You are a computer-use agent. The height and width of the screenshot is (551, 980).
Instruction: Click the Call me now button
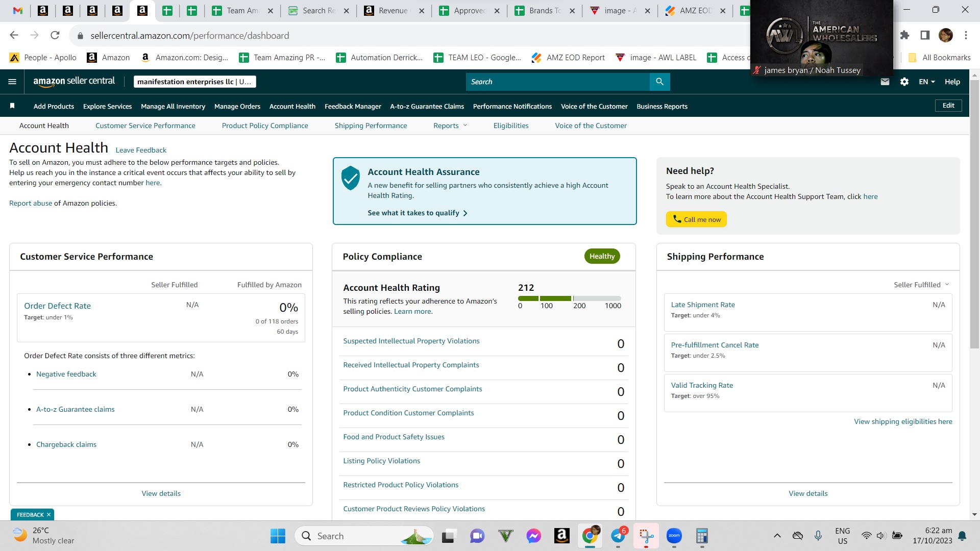point(696,219)
